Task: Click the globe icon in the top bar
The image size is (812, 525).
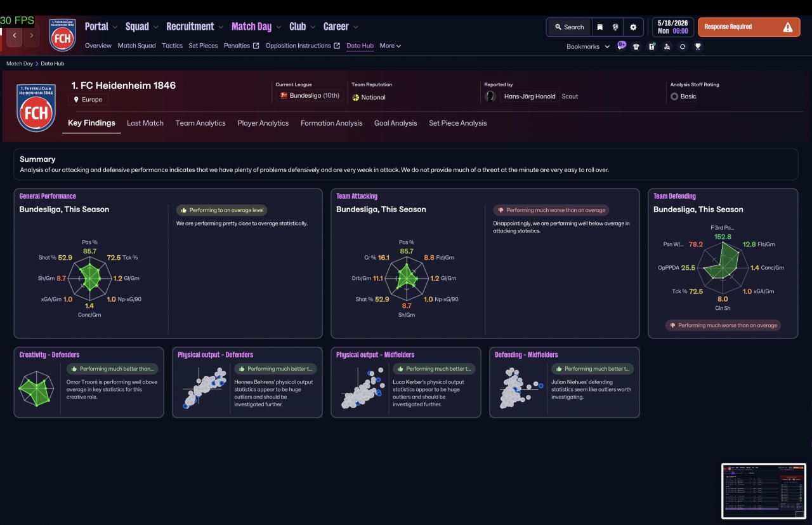Action: coord(615,27)
